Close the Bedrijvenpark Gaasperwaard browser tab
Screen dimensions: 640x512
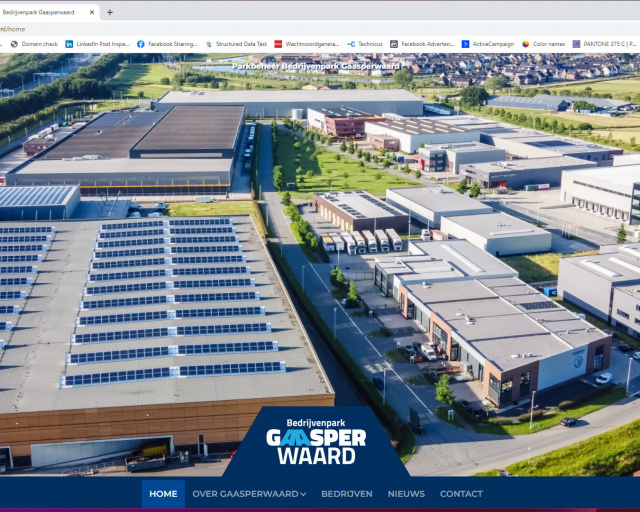(x=92, y=12)
